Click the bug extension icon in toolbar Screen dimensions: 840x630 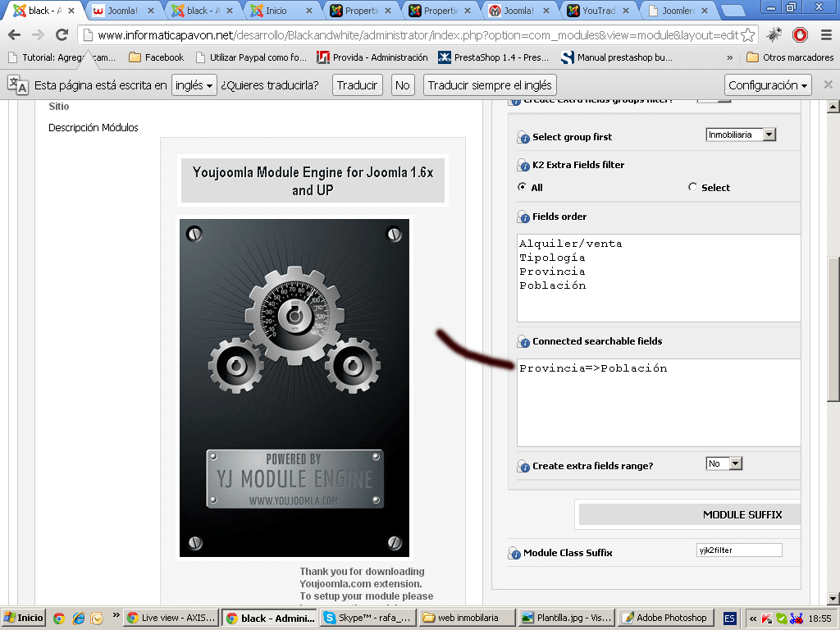click(774, 35)
